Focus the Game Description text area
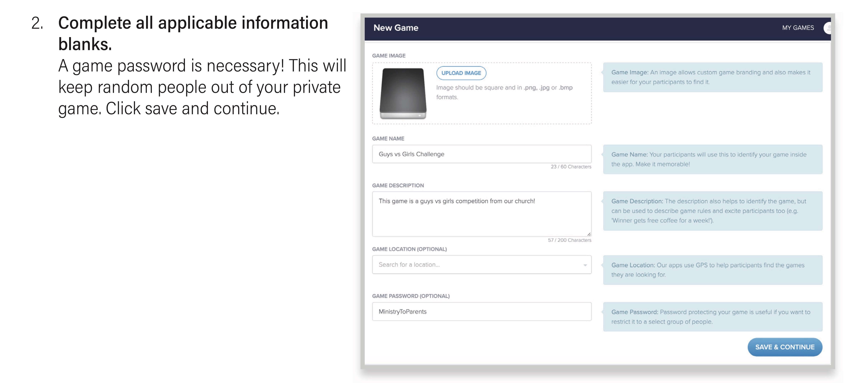The width and height of the screenshot is (868, 383). [481, 214]
